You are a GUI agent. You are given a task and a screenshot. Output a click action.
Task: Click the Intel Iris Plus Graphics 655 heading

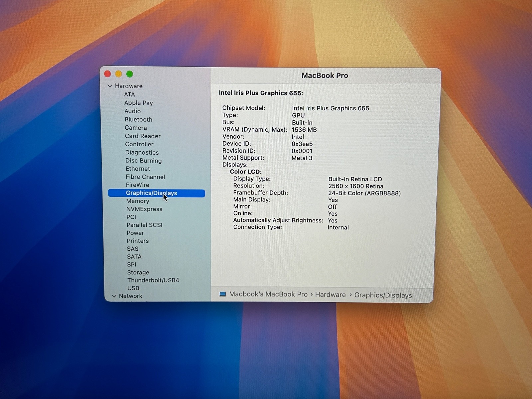click(261, 93)
